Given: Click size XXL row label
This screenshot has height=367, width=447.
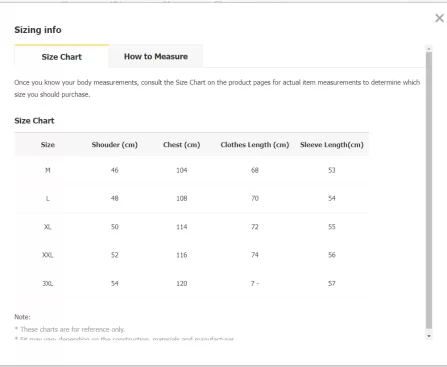Looking at the screenshot, I should click(48, 255).
